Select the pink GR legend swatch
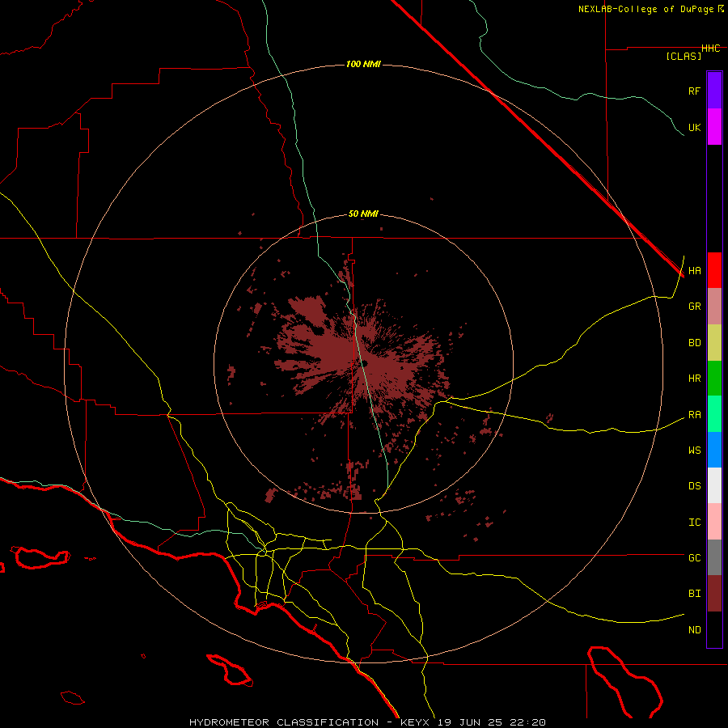The height and width of the screenshot is (728, 728). tap(714, 307)
